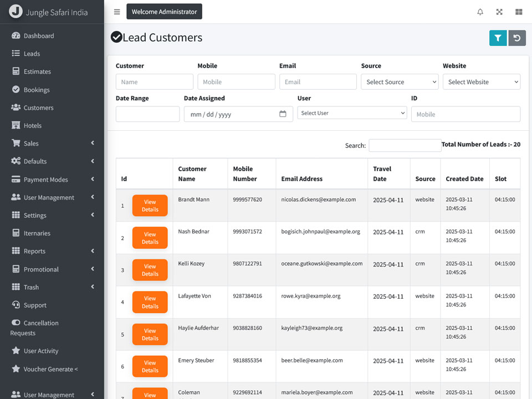Toggle sidebar with the hamburger icon
The image size is (532, 399).
point(117,12)
